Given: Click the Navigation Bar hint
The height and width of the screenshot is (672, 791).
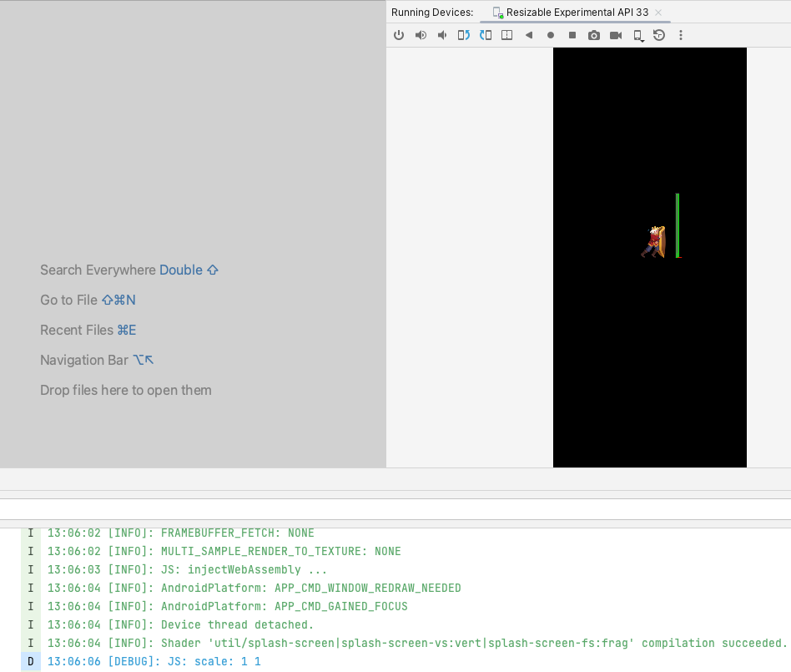Looking at the screenshot, I should click(97, 360).
